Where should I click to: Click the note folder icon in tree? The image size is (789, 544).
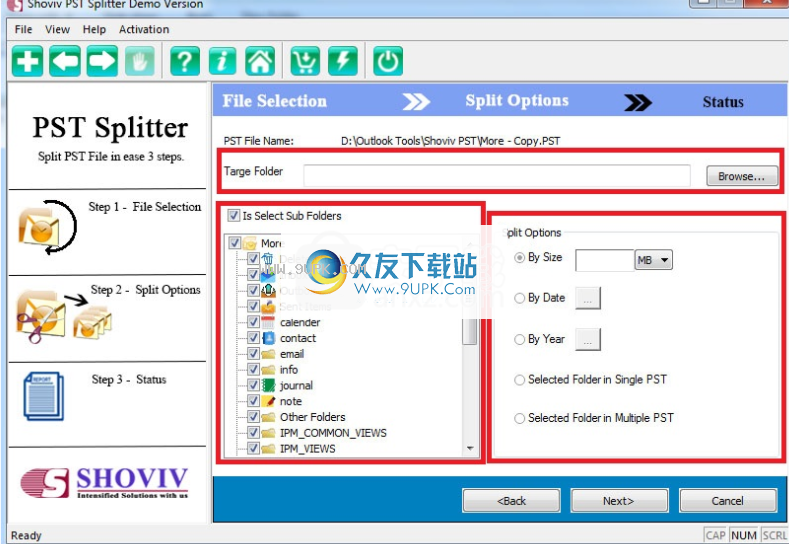pyautogui.click(x=268, y=401)
